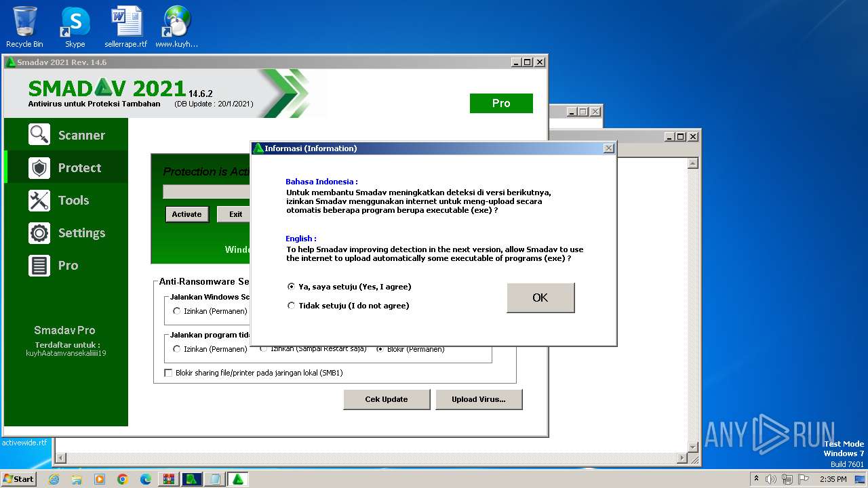Click the Smadav logo icon in Informasi titlebar
This screenshot has width=868, height=488.
[x=258, y=148]
